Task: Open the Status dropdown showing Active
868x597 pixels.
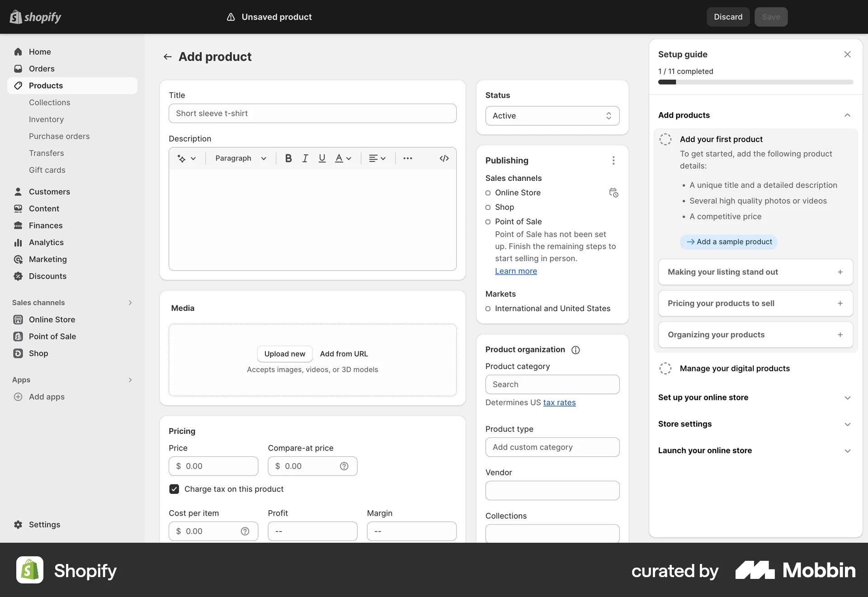Action: pos(552,116)
